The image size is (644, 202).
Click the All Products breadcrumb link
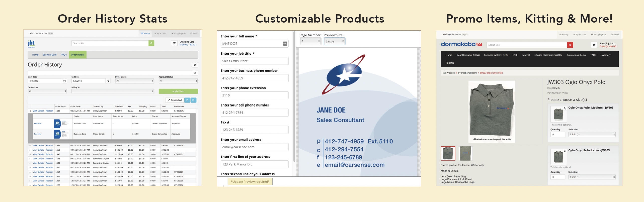pyautogui.click(x=449, y=73)
